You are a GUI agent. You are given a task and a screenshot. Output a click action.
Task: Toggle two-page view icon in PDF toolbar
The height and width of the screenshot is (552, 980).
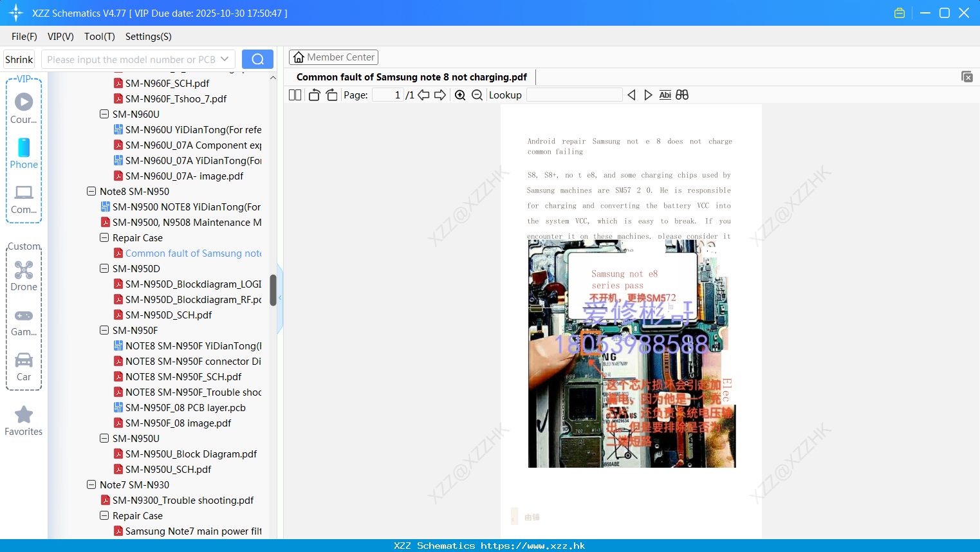point(295,95)
